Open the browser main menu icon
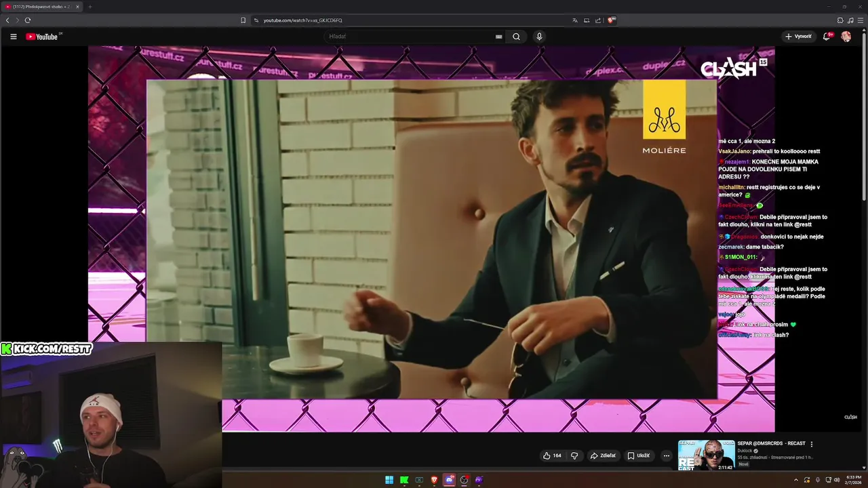868x488 pixels. pos(861,20)
